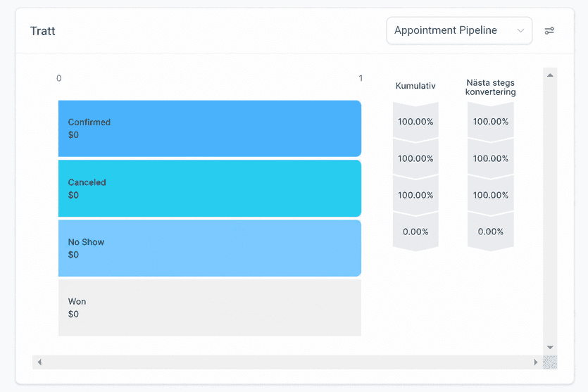Image resolution: width=588 pixels, height=392 pixels.
Task: Click the Kumulativ column header
Action: [x=415, y=86]
